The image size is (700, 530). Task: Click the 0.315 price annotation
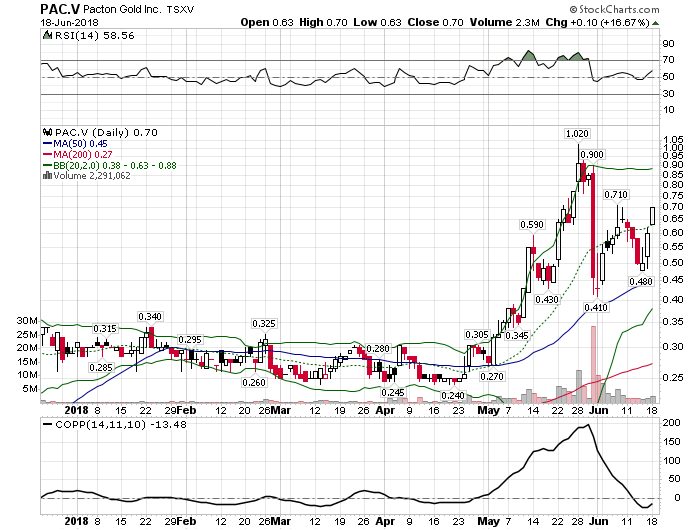(105, 329)
